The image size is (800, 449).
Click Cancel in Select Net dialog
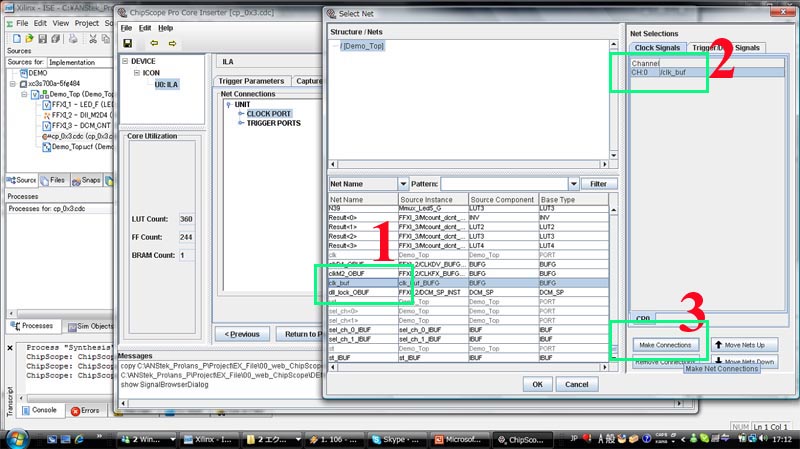coord(577,384)
